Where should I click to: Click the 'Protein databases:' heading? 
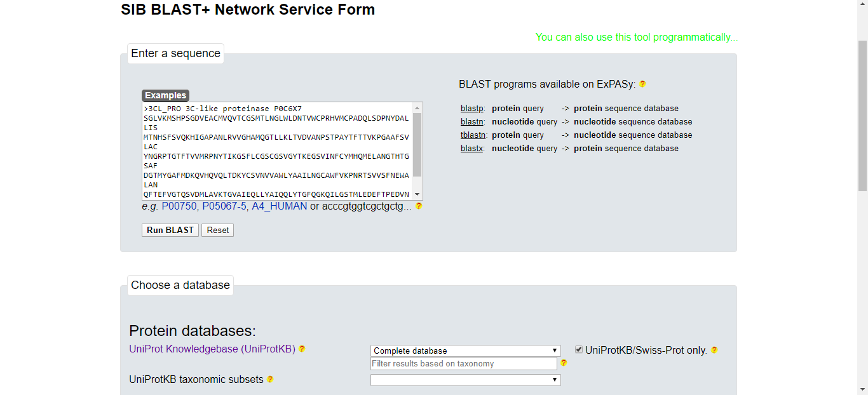coord(193,331)
